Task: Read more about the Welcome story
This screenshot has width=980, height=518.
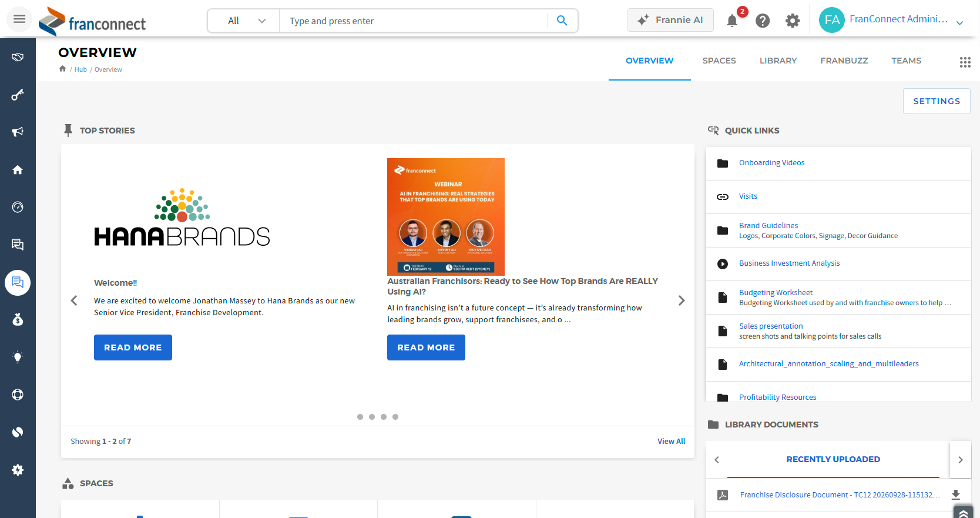Action: pos(133,347)
